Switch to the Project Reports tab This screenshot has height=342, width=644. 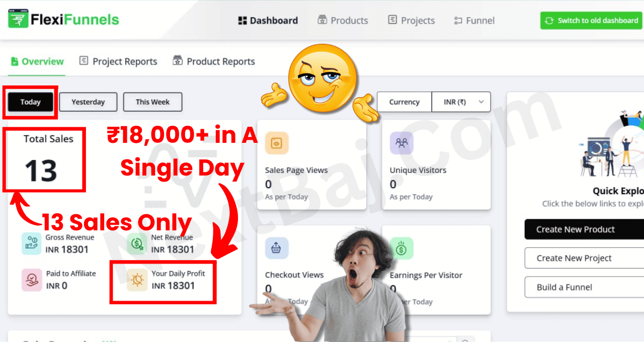(x=118, y=61)
